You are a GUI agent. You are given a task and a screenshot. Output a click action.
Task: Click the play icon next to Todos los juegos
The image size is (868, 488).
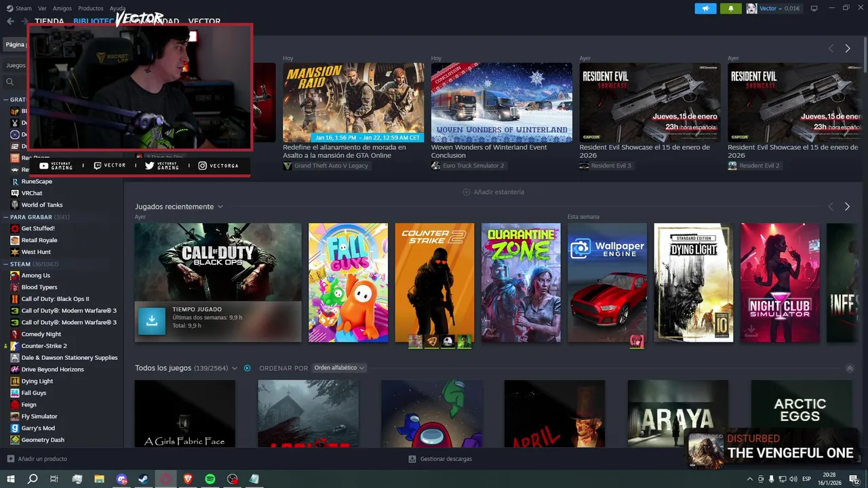coord(248,368)
